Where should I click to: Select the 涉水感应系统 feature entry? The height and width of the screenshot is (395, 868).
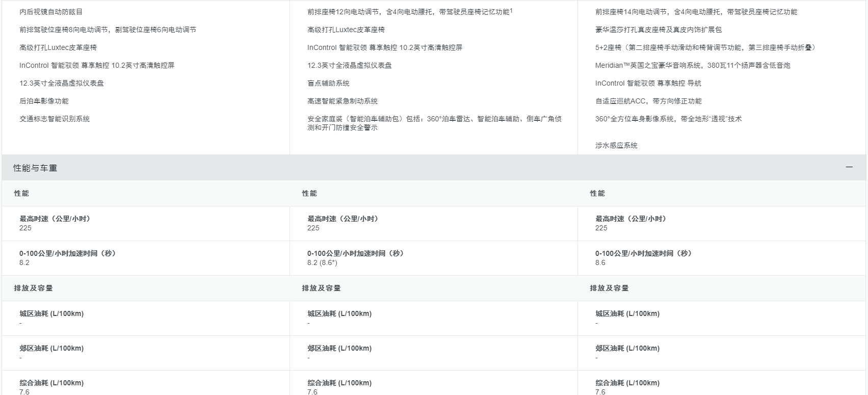[x=616, y=145]
